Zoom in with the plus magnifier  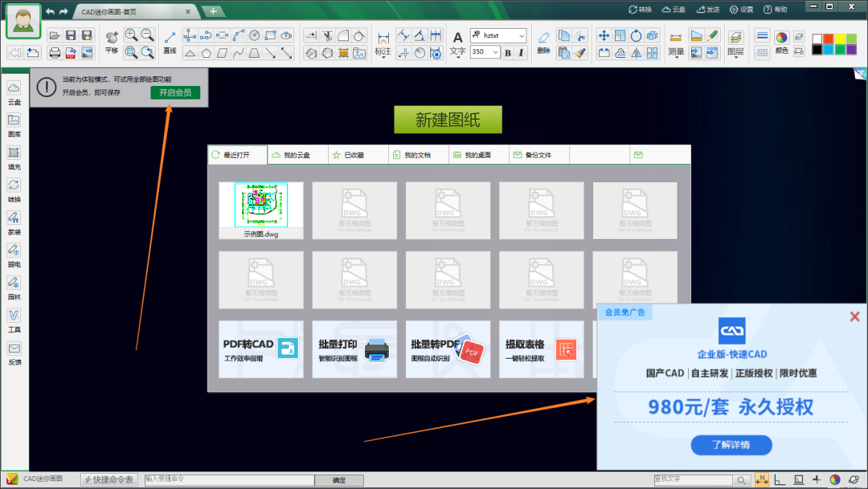[x=131, y=35]
